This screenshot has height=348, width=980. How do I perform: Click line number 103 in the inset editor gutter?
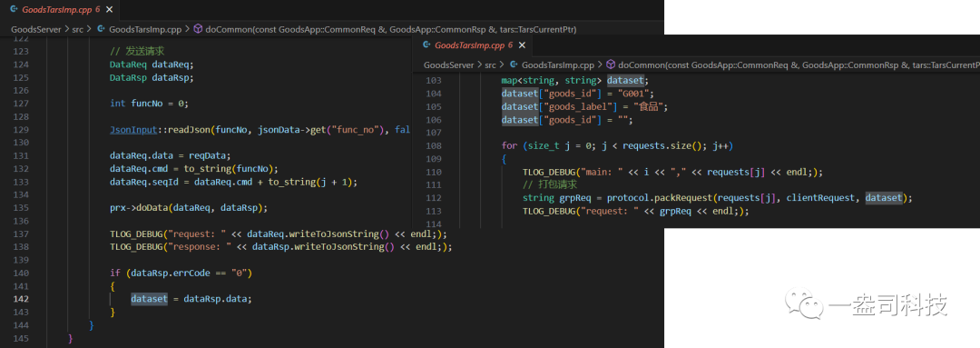(x=433, y=81)
